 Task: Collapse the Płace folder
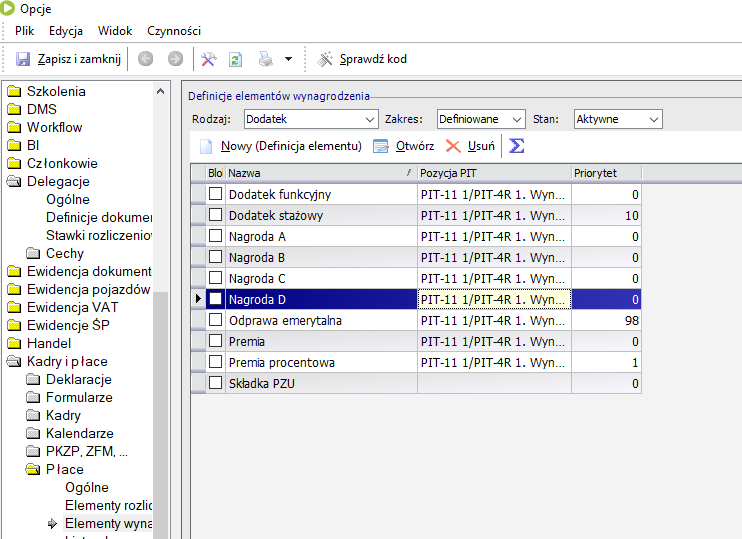[55, 469]
